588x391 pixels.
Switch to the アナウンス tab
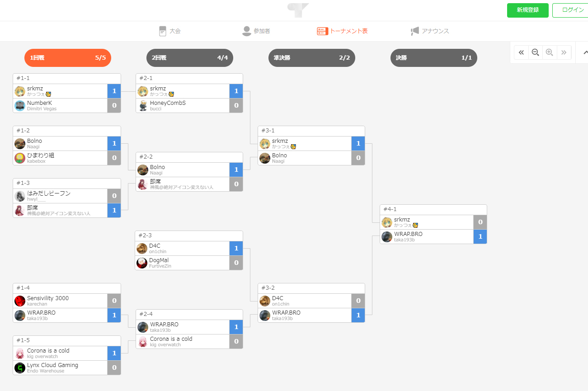coord(429,31)
